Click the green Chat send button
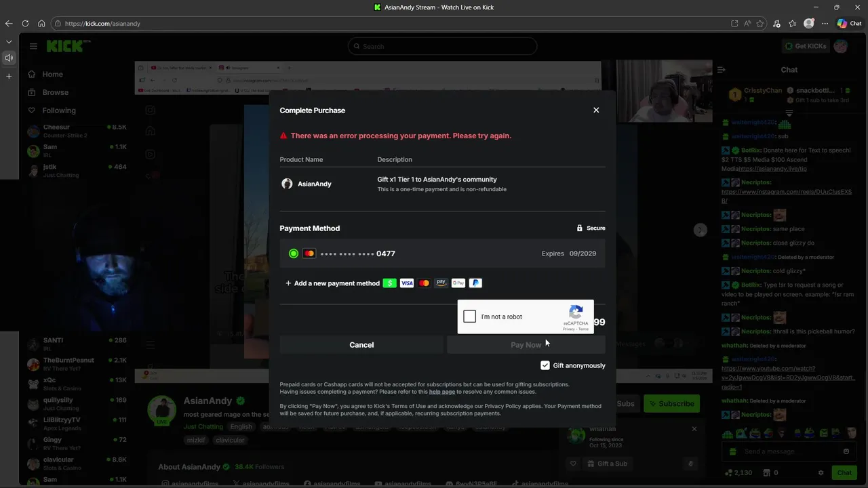868x488 pixels. tap(844, 472)
